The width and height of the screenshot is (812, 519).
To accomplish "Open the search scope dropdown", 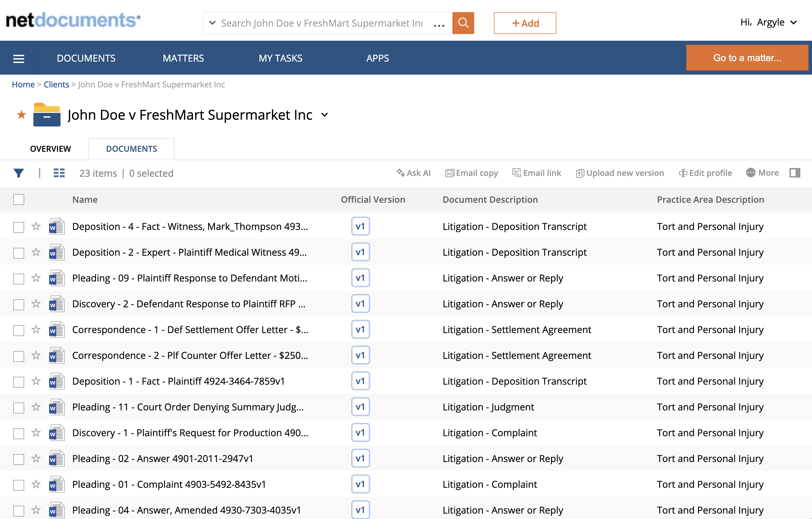I will [212, 23].
